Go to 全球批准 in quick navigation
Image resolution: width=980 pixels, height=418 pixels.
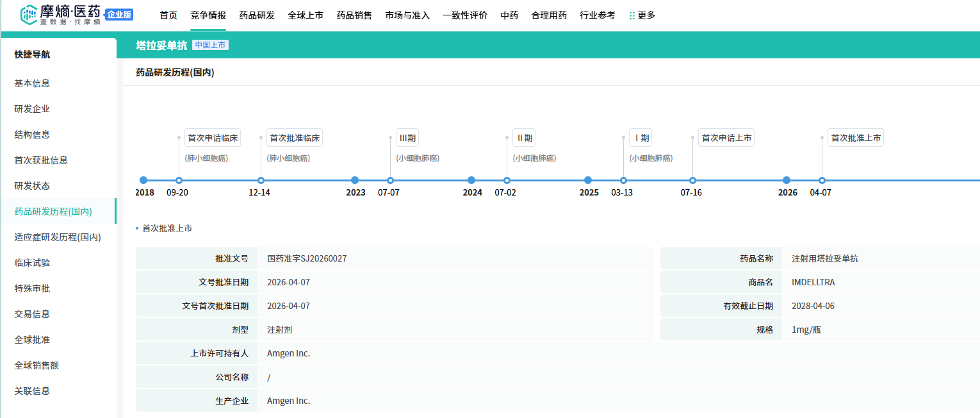tap(32, 340)
